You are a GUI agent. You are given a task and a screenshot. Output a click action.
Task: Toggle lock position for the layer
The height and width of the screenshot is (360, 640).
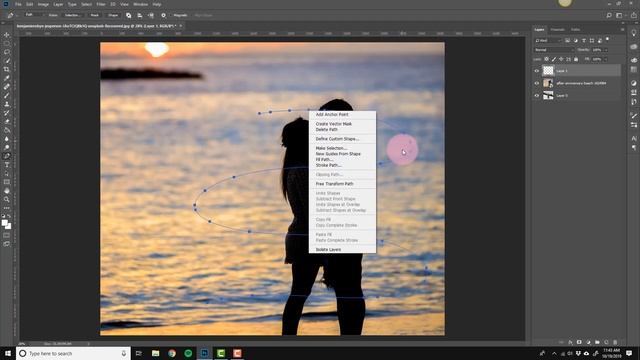[x=561, y=59]
